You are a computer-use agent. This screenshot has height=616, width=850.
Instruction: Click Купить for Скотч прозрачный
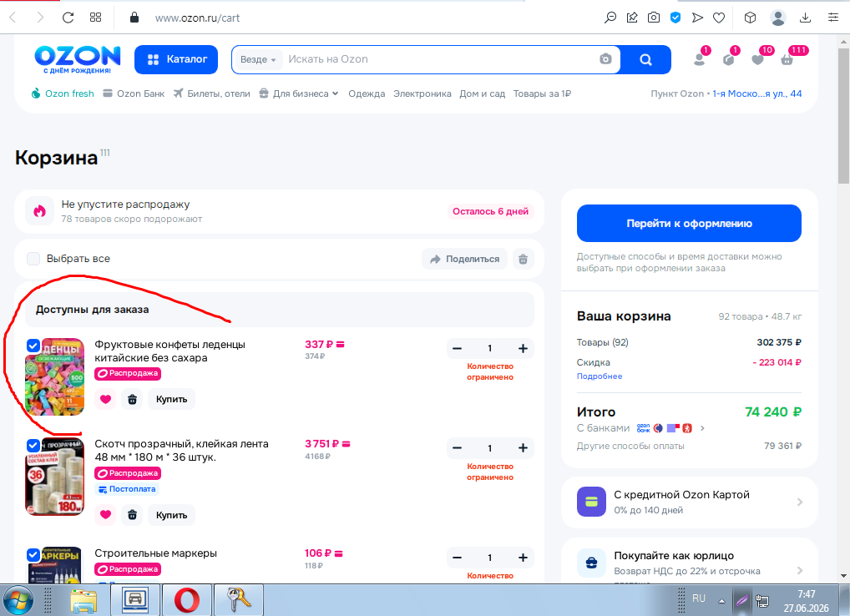coord(171,515)
